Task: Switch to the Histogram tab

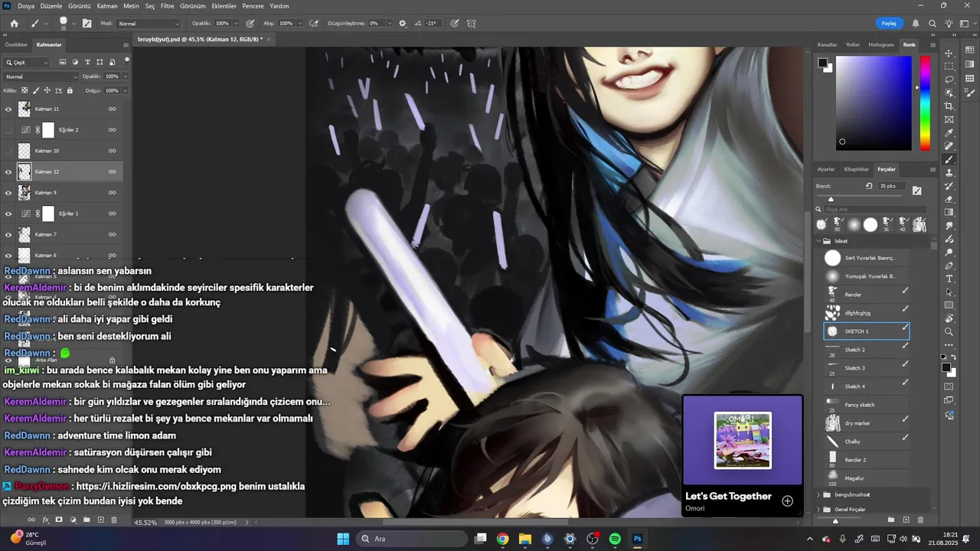Action: tap(880, 44)
